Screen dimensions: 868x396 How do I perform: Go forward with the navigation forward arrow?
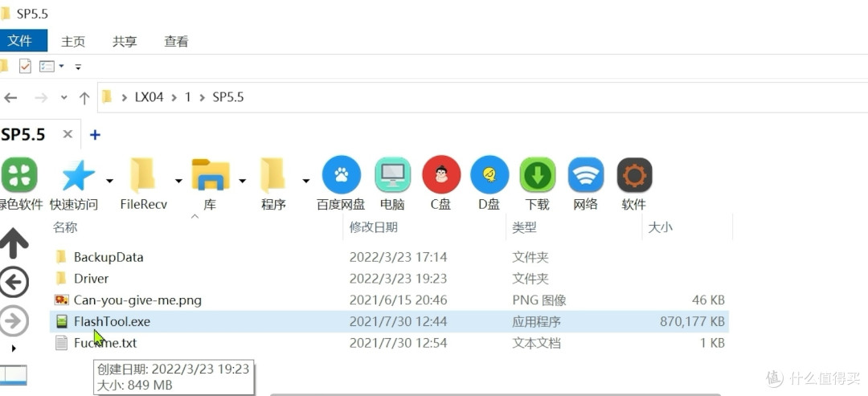click(41, 98)
